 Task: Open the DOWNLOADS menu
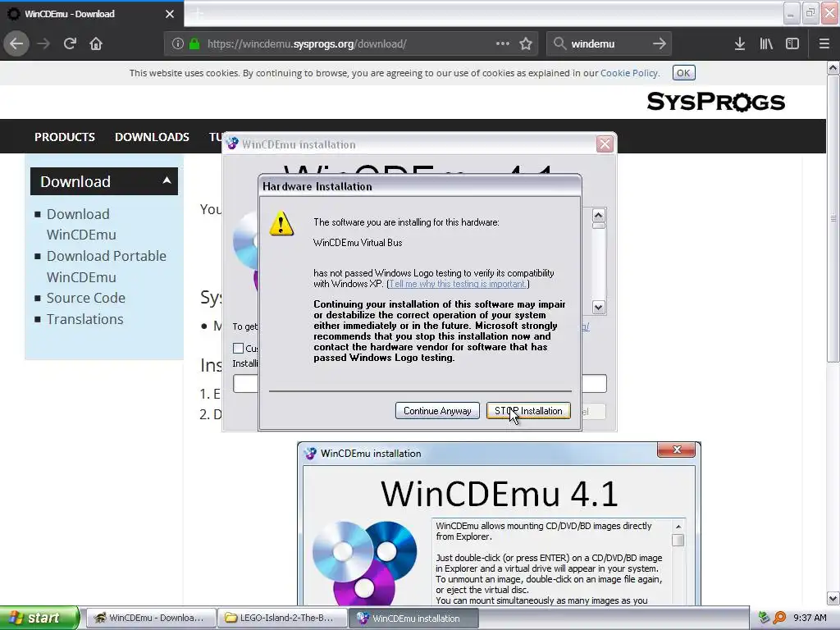(152, 137)
